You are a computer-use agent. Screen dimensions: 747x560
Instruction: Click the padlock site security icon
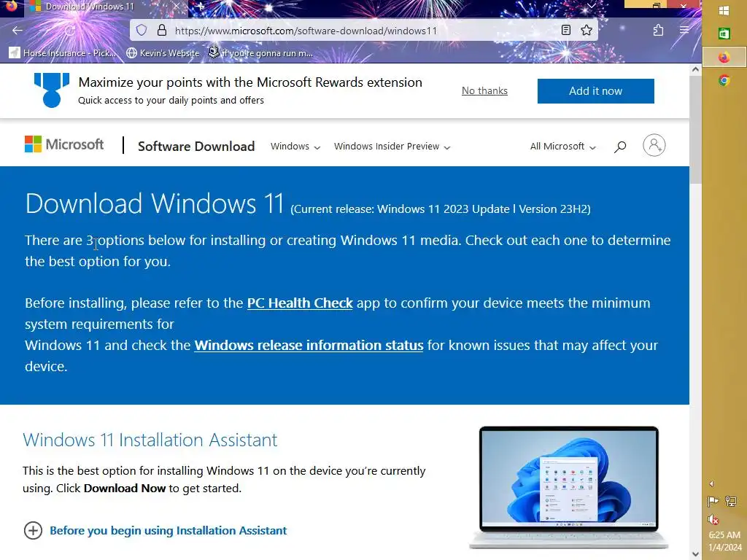162,31
